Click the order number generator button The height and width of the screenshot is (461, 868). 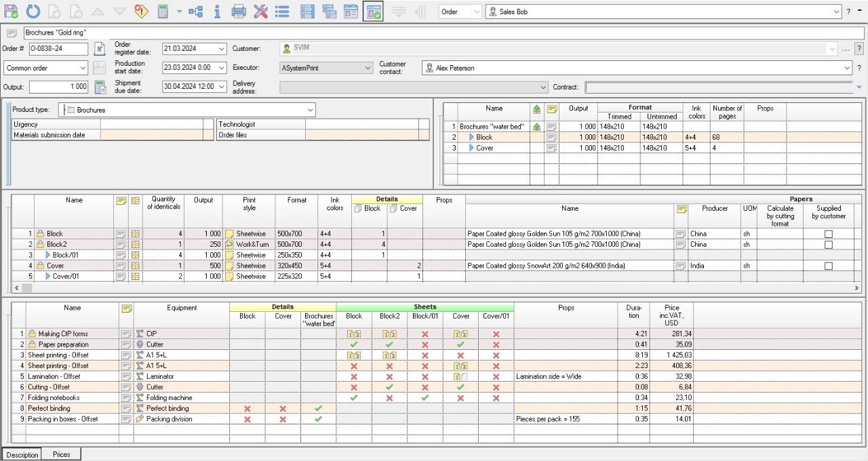click(99, 49)
